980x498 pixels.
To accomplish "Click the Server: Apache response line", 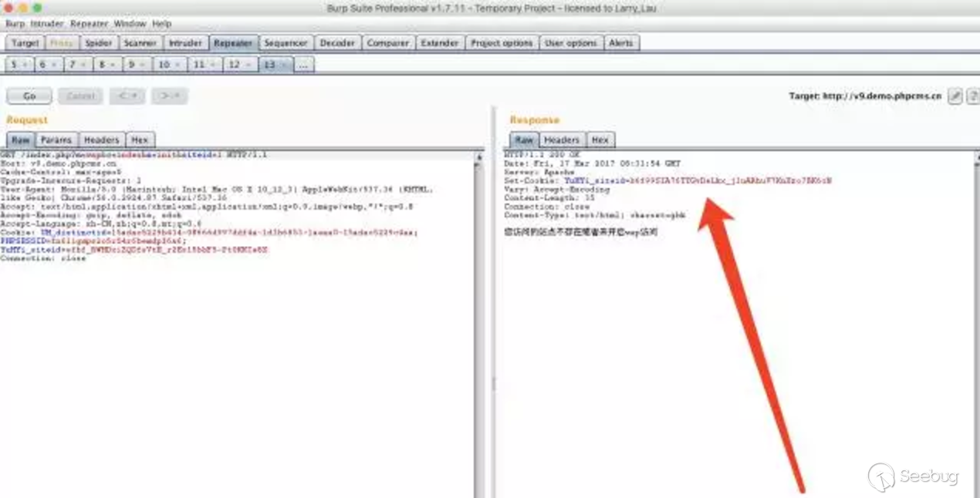I will [x=539, y=172].
